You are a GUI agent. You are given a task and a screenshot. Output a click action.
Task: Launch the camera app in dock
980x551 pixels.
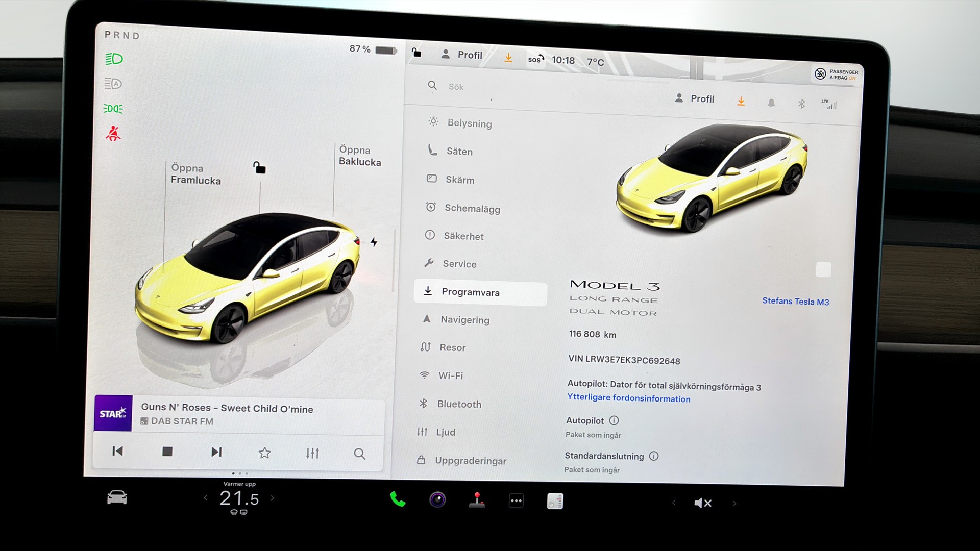click(x=437, y=500)
